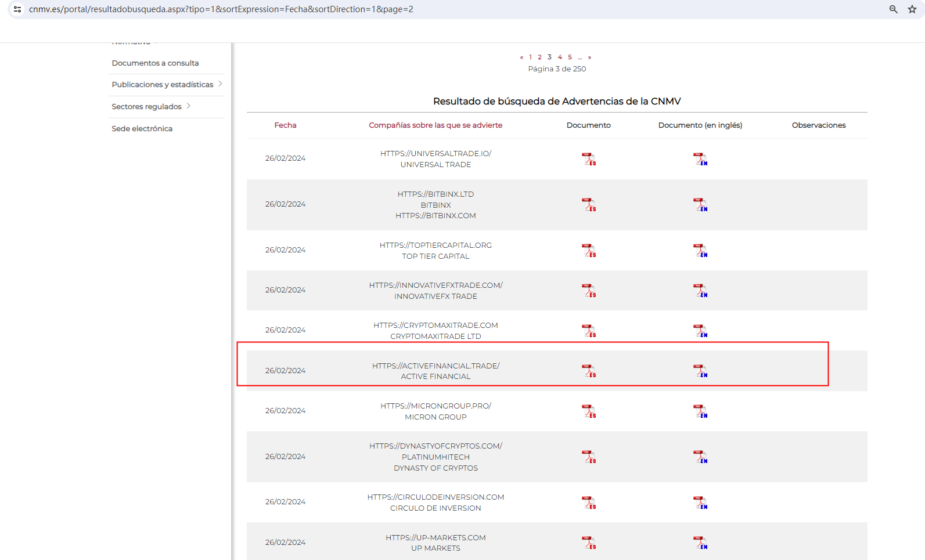Click the zoom magnifier icon in address bar
This screenshot has height=560, width=925.
click(893, 9)
